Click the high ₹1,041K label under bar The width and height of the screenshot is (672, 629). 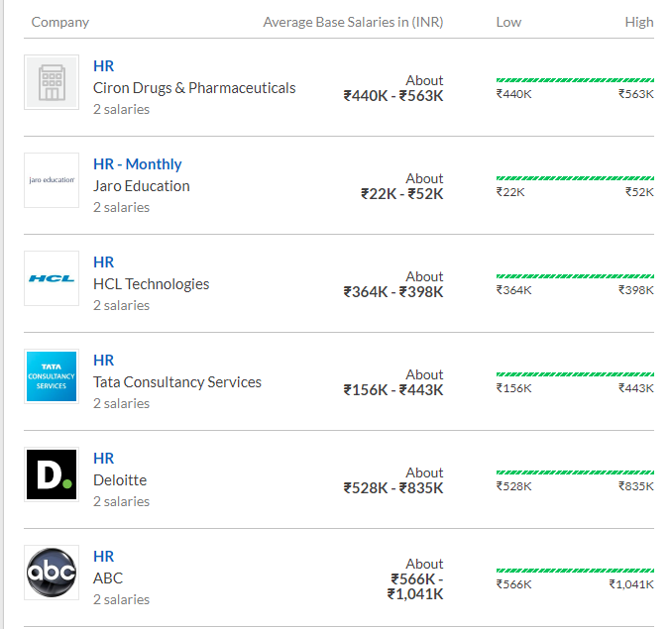tap(631, 584)
